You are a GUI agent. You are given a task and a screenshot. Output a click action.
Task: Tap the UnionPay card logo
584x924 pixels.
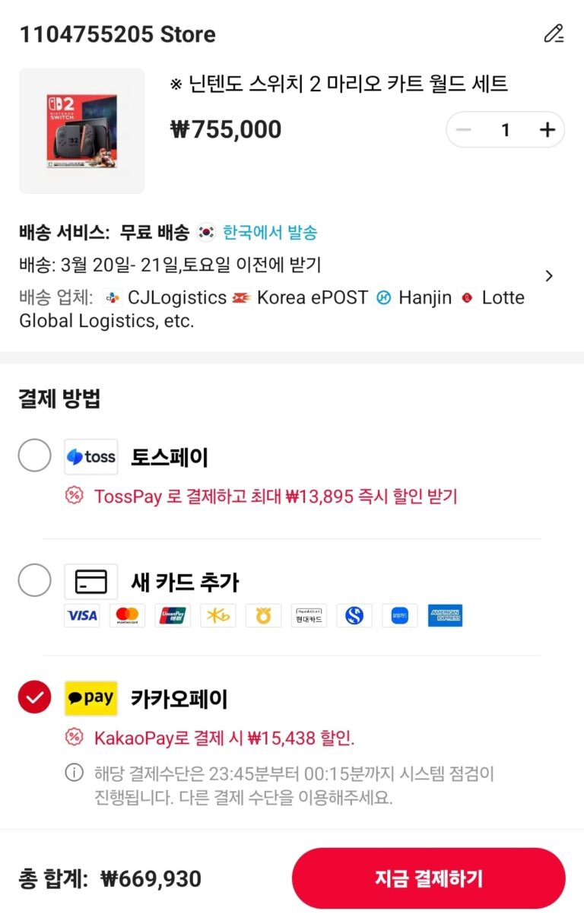pos(173,615)
